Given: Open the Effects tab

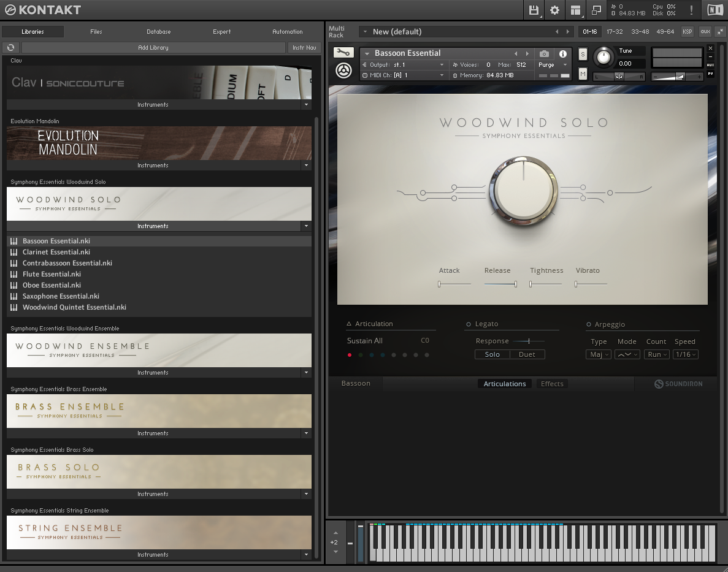Looking at the screenshot, I should (x=552, y=384).
